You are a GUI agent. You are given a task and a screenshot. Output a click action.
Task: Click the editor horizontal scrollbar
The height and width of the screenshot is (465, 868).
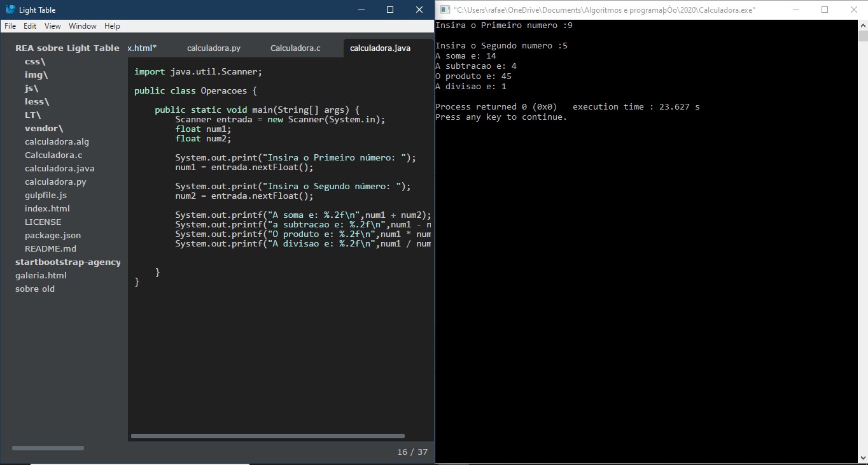point(268,436)
